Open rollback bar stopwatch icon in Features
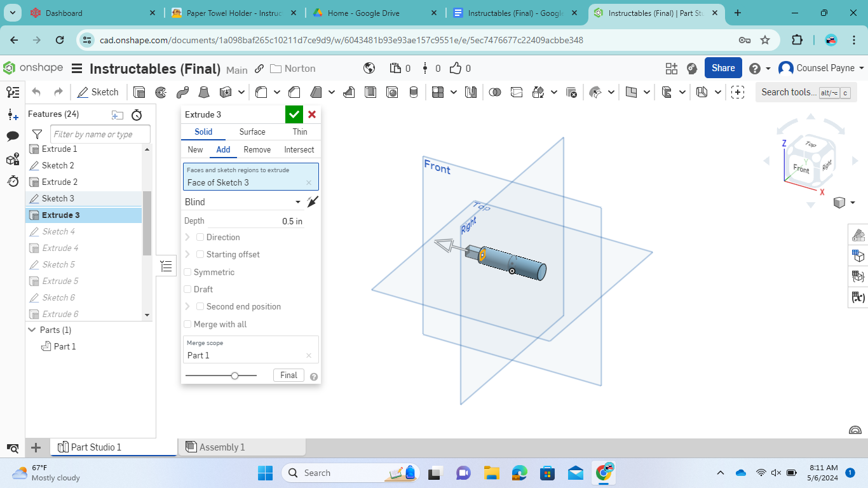The image size is (868, 488). pyautogui.click(x=137, y=115)
